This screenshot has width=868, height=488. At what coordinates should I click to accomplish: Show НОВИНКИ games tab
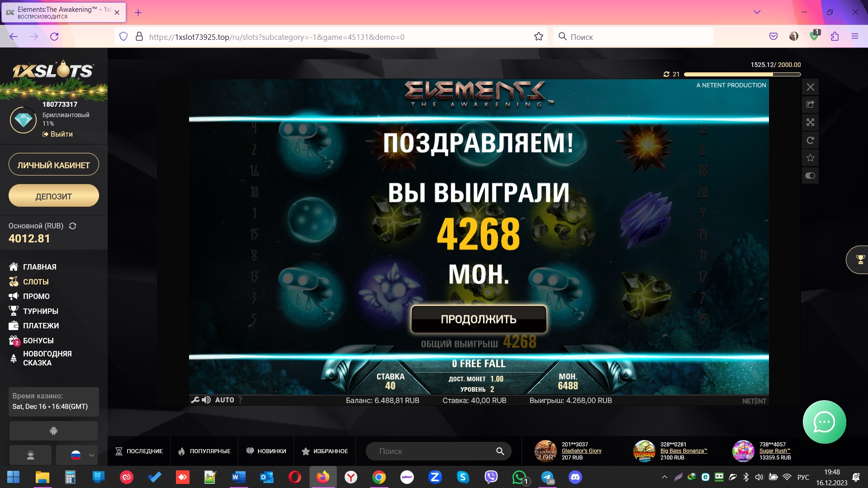266,451
